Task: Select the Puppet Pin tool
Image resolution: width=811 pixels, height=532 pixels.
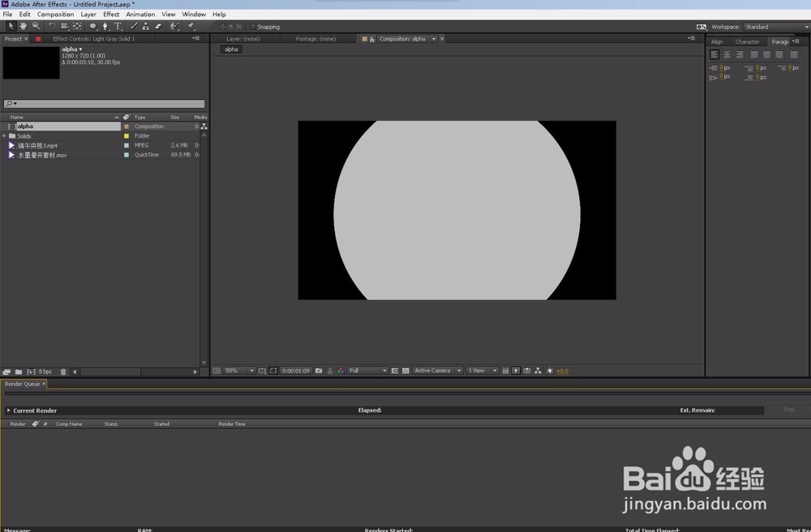Action: point(191,26)
